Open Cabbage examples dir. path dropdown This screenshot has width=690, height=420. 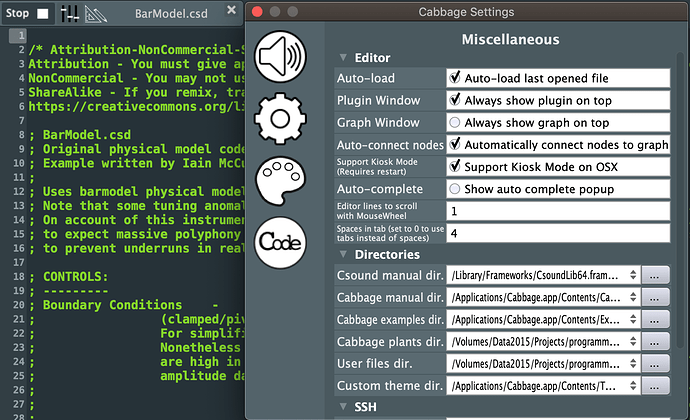(x=543, y=319)
